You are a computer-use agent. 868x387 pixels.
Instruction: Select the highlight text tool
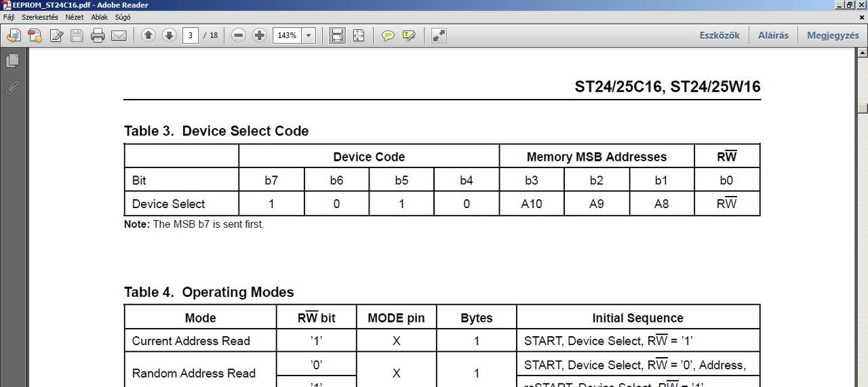click(408, 35)
